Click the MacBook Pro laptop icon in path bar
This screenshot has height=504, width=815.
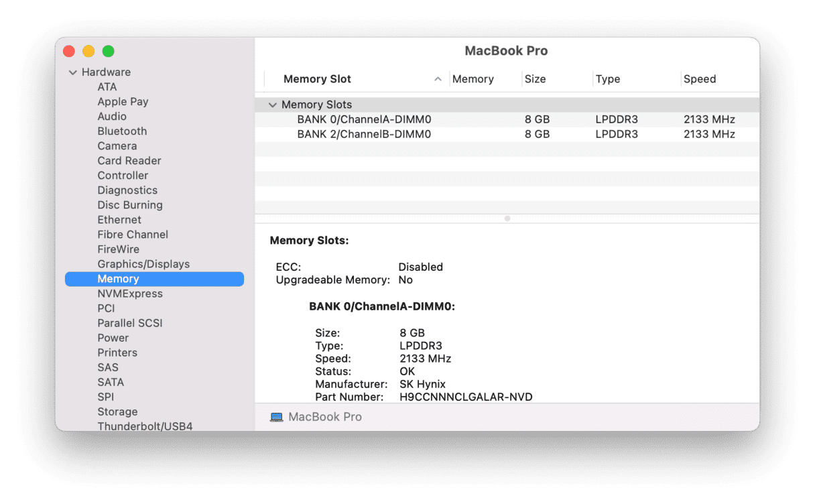(276, 417)
